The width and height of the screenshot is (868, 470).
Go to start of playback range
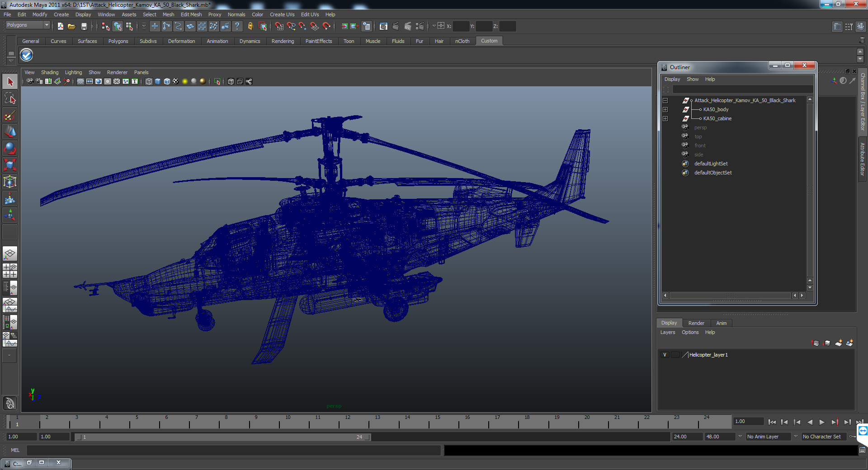pyautogui.click(x=772, y=422)
